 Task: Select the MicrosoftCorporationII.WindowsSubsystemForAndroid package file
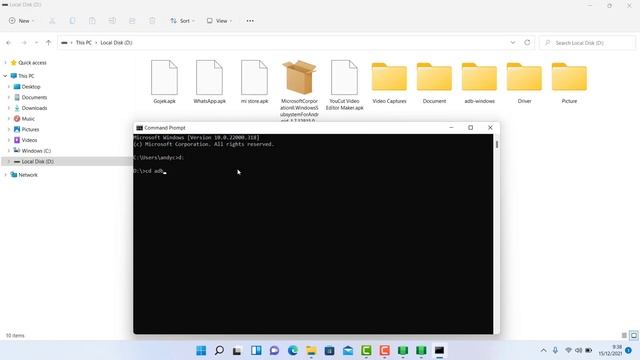coord(299,90)
